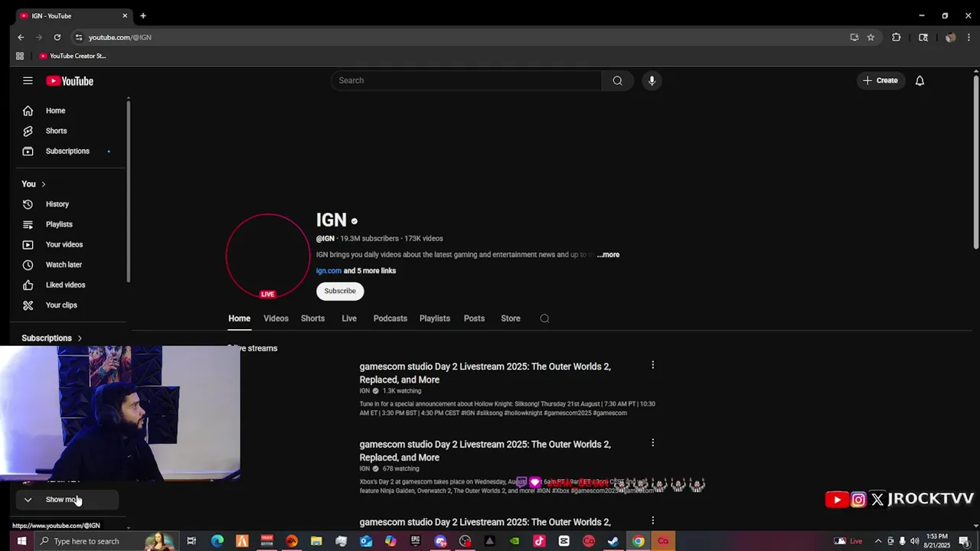Bookmark this page with the star
980x551 pixels.
[x=871, y=37]
